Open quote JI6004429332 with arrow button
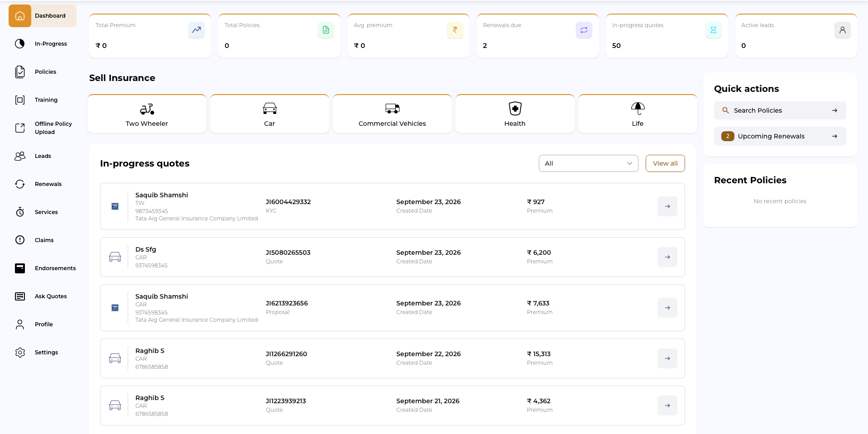 (x=667, y=206)
